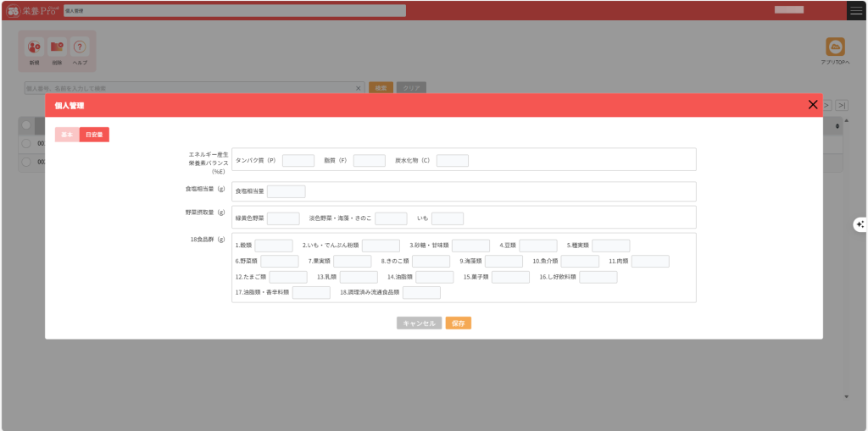This screenshot has height=431, width=868.
Task: Click the 栄養Pro logo in the header
Action: 31,10
